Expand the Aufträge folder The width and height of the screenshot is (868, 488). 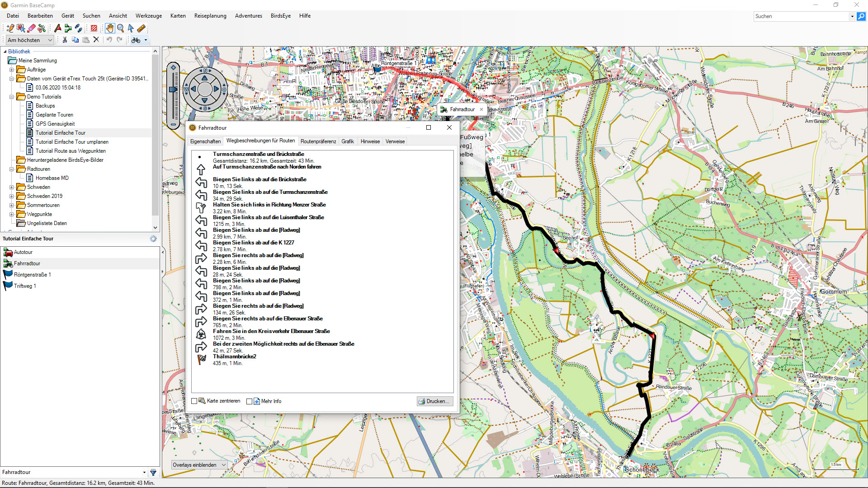coord(12,70)
